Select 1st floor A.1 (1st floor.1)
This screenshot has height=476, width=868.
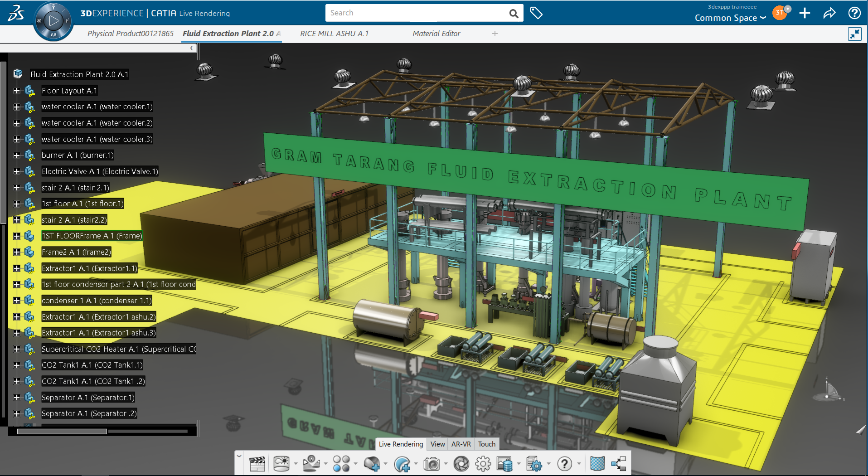82,204
